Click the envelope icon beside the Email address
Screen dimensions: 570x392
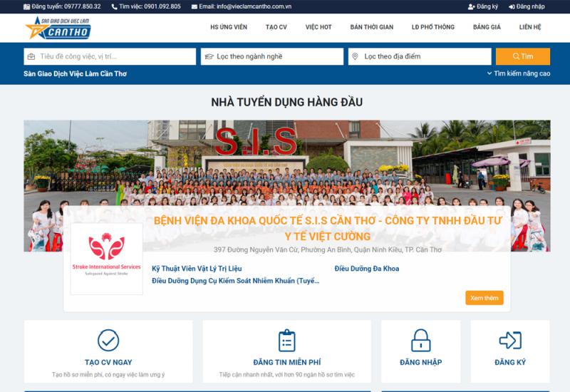[x=195, y=6]
